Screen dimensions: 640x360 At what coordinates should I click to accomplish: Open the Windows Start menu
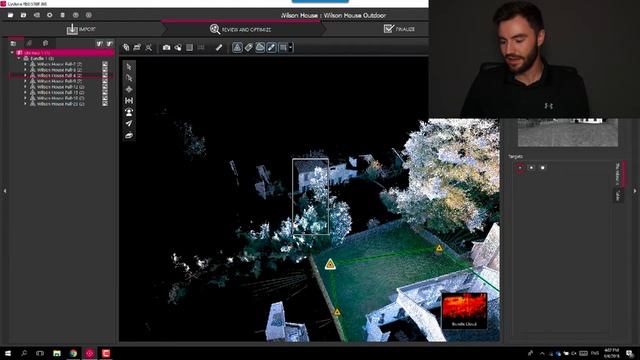click(7, 353)
